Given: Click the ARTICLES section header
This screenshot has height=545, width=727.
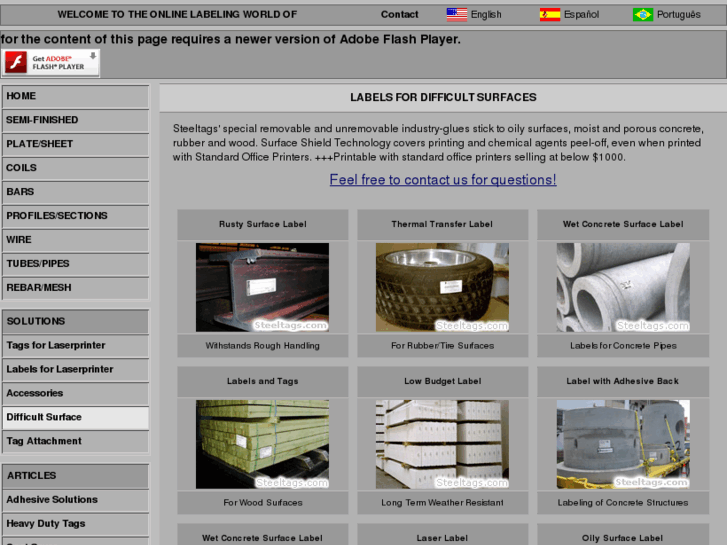Looking at the screenshot, I should [76, 476].
